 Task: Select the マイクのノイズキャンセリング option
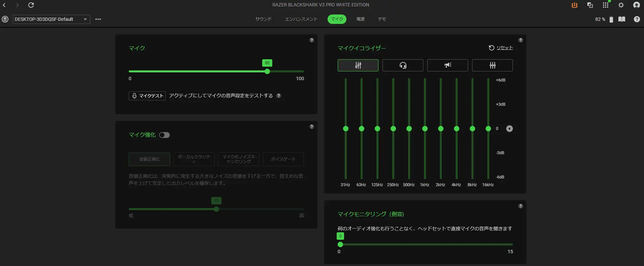239,159
